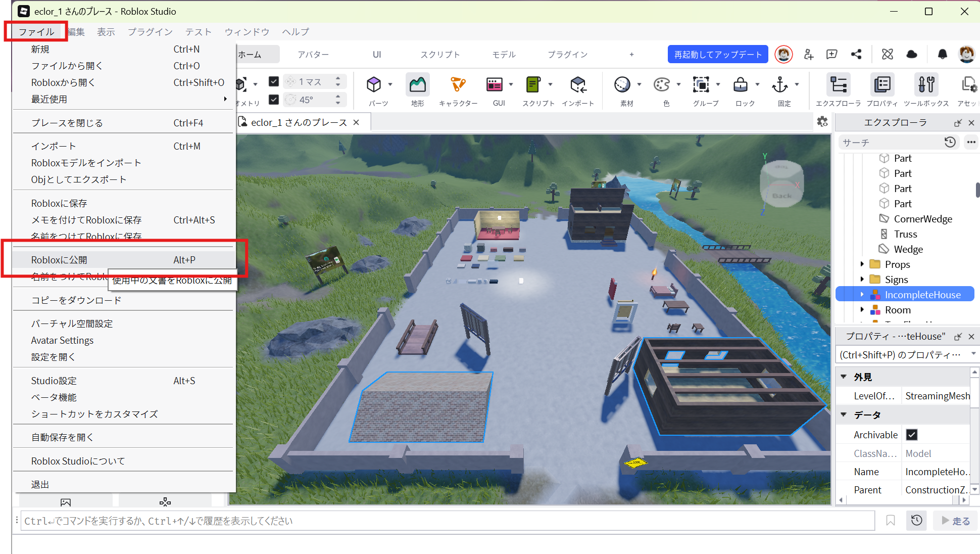The width and height of the screenshot is (980, 554).
Task: Click the command bar bookmark icon
Action: (891, 521)
